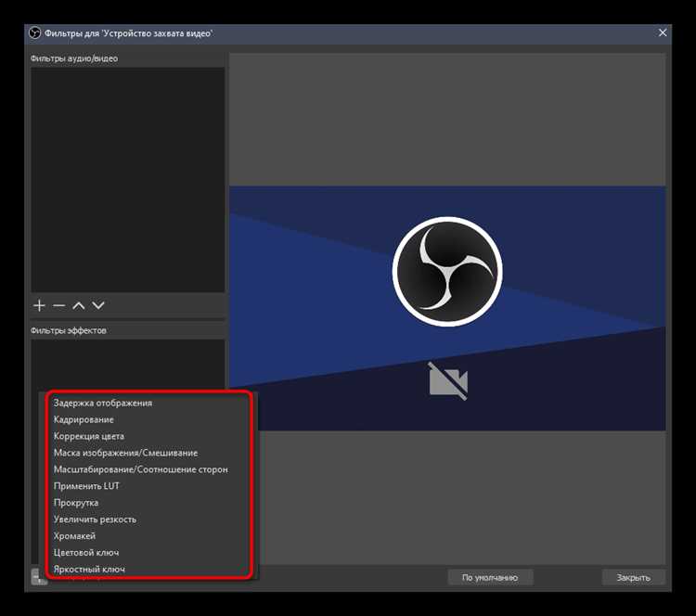
Task: Click the 'Закрыть' button
Action: pos(634,577)
